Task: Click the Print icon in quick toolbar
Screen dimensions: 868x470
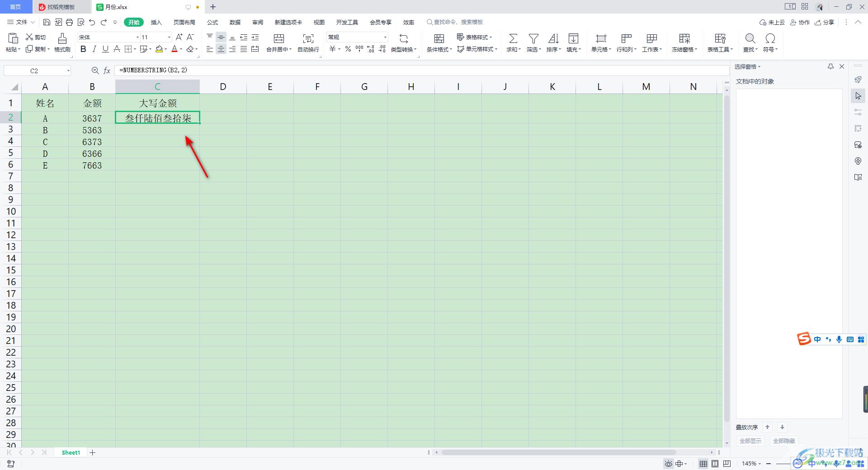Action: [x=69, y=22]
